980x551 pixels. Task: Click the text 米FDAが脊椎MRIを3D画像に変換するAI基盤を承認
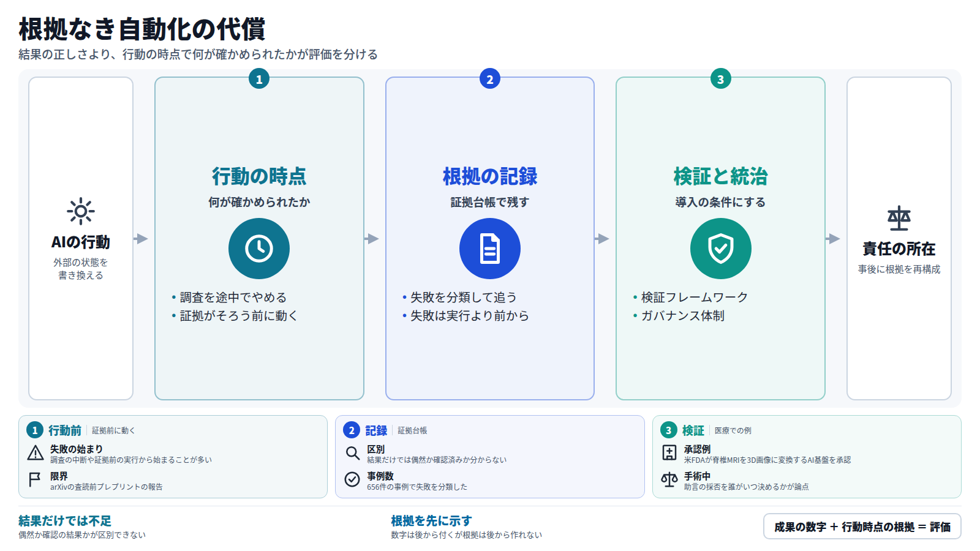click(x=767, y=460)
